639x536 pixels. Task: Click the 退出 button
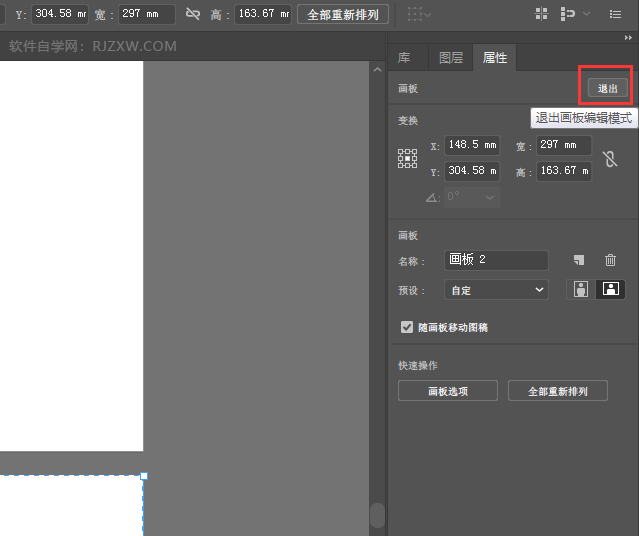coord(608,88)
